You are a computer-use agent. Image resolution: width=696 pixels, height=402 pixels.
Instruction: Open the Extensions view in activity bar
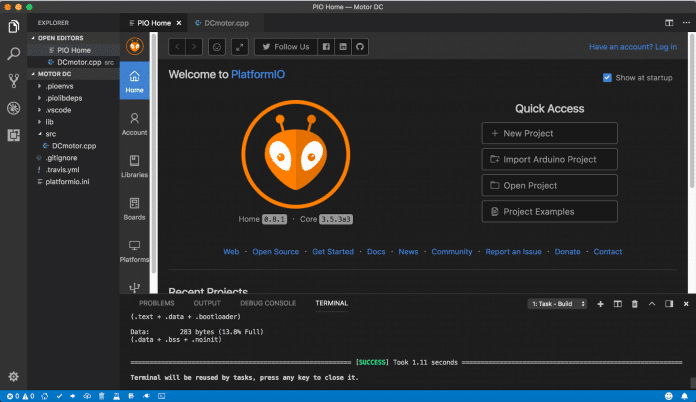pos(14,135)
